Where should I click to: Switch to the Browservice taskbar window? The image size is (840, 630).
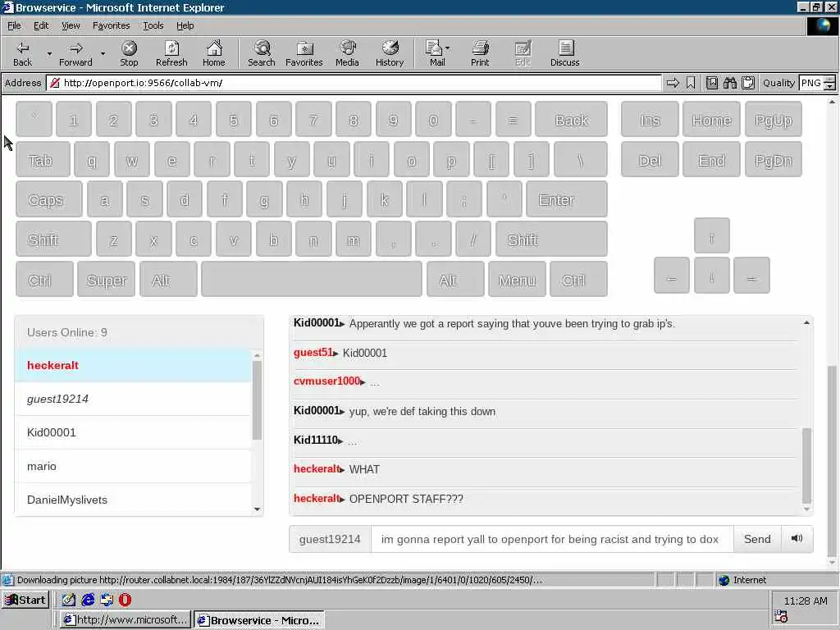[259, 620]
